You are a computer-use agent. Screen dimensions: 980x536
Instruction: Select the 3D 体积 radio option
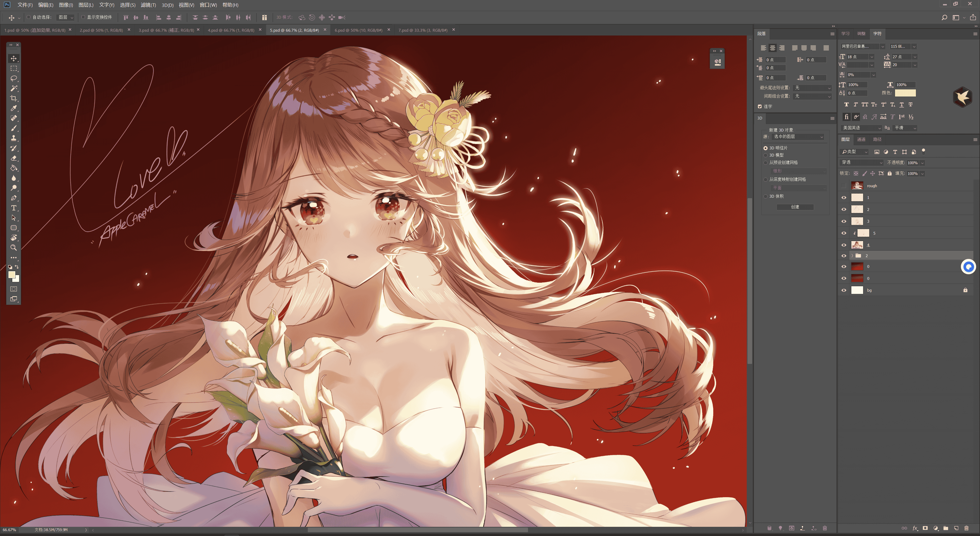tap(765, 196)
